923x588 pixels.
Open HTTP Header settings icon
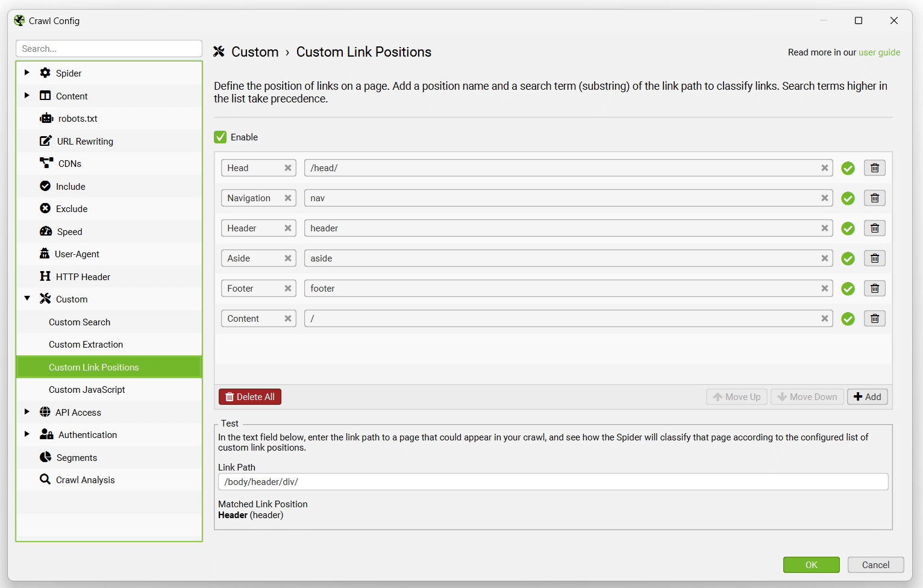click(x=46, y=276)
